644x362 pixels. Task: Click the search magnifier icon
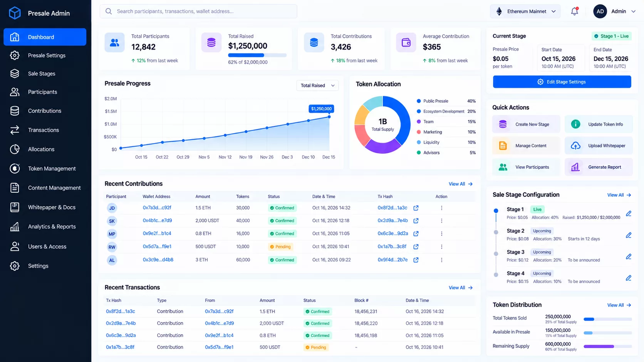[109, 11]
